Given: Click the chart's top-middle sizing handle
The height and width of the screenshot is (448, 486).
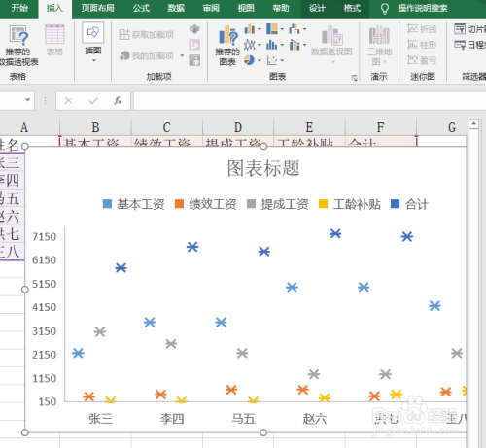Looking at the screenshot, I should (263, 147).
